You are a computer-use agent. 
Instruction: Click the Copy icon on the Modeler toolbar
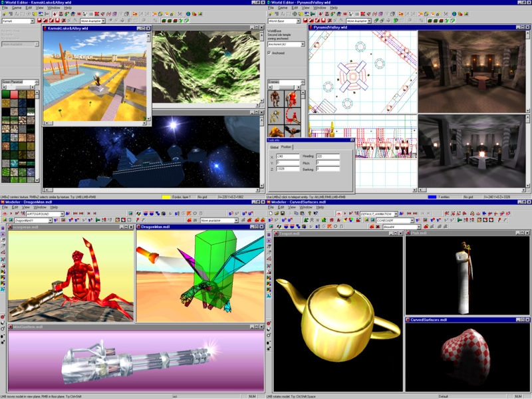click(x=296, y=212)
